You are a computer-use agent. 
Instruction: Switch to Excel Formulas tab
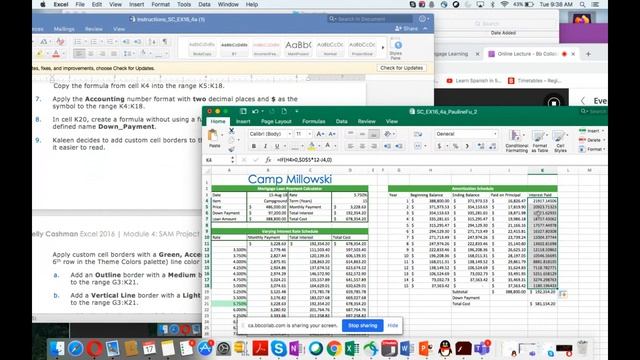tap(313, 121)
